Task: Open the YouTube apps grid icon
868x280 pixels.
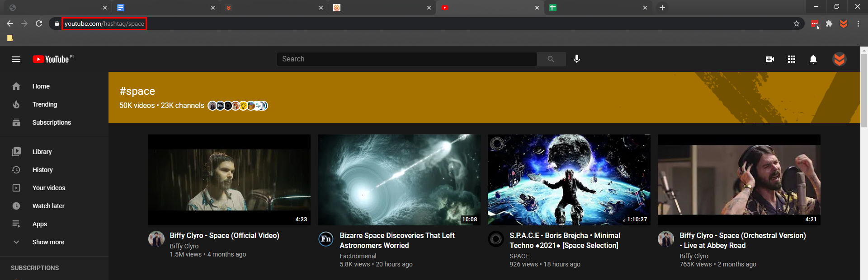Action: (792, 59)
